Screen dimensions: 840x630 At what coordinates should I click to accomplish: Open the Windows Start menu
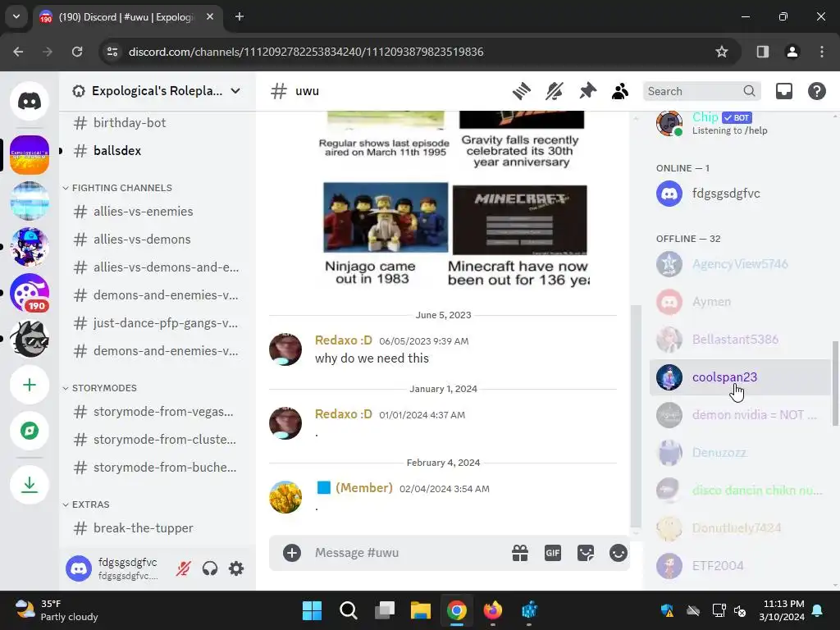click(x=312, y=610)
